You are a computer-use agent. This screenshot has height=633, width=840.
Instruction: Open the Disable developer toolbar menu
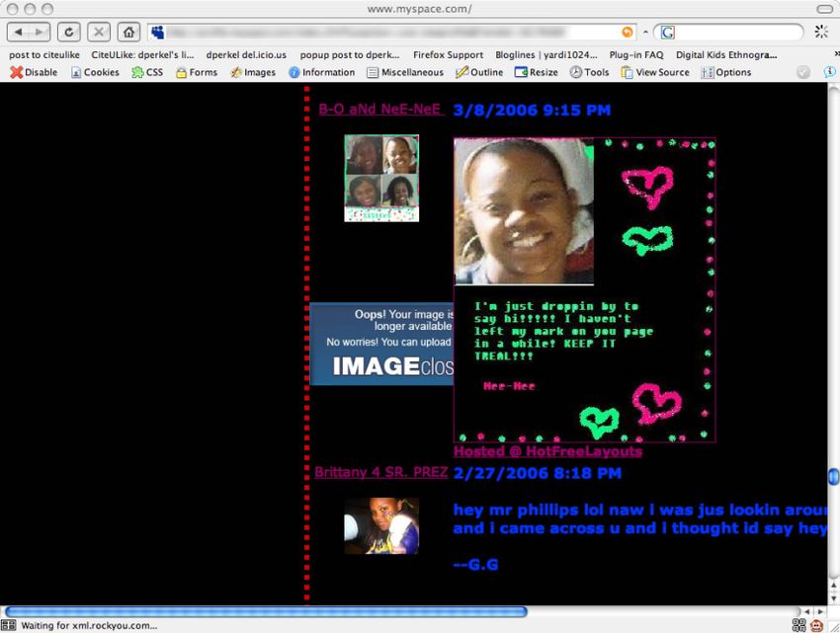pos(34,72)
